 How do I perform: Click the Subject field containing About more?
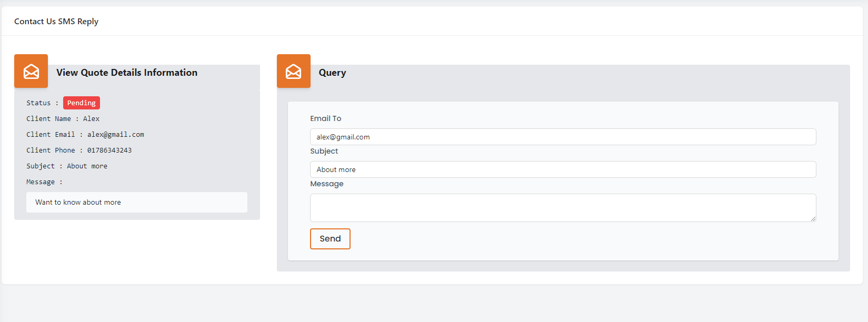coord(563,169)
